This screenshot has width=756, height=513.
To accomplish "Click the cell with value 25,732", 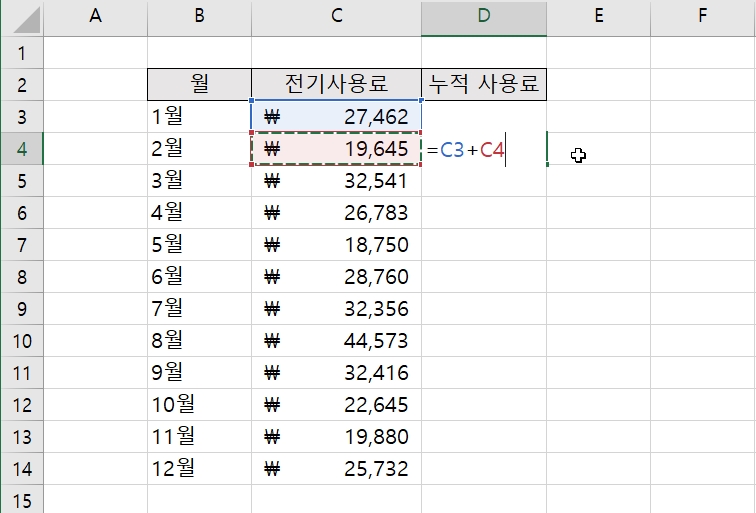I will (x=337, y=469).
